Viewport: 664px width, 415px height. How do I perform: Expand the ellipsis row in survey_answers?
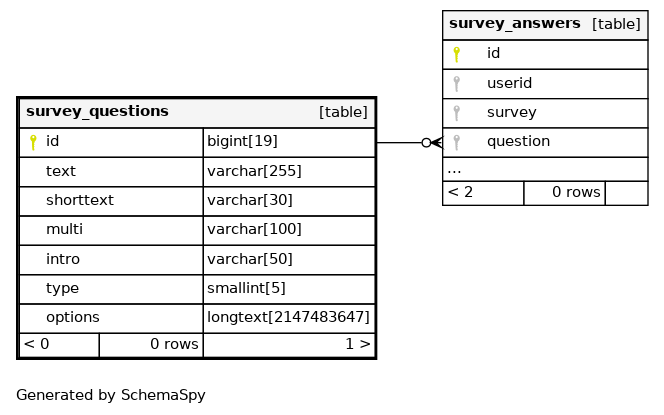click(x=545, y=169)
